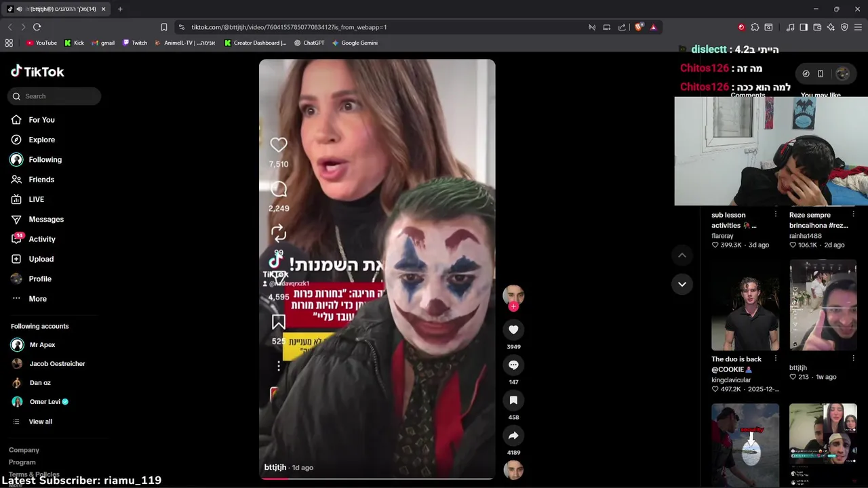Open a new browser tab with the plus

click(120, 9)
